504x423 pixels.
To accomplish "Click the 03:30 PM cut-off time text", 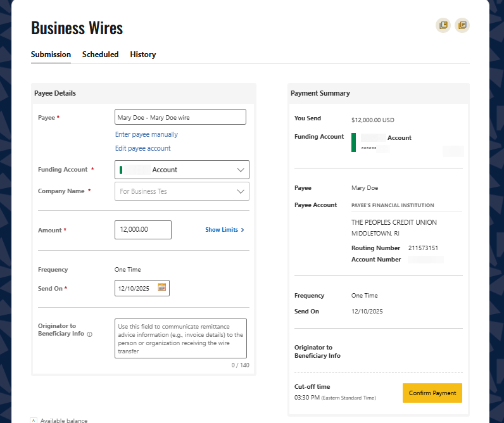I will click(x=307, y=398).
